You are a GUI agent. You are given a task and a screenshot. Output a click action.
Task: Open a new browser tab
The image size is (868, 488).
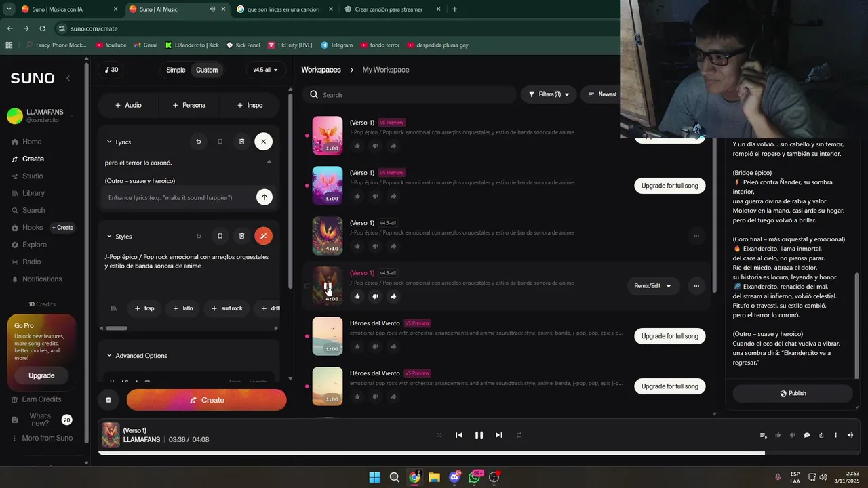[x=454, y=9]
